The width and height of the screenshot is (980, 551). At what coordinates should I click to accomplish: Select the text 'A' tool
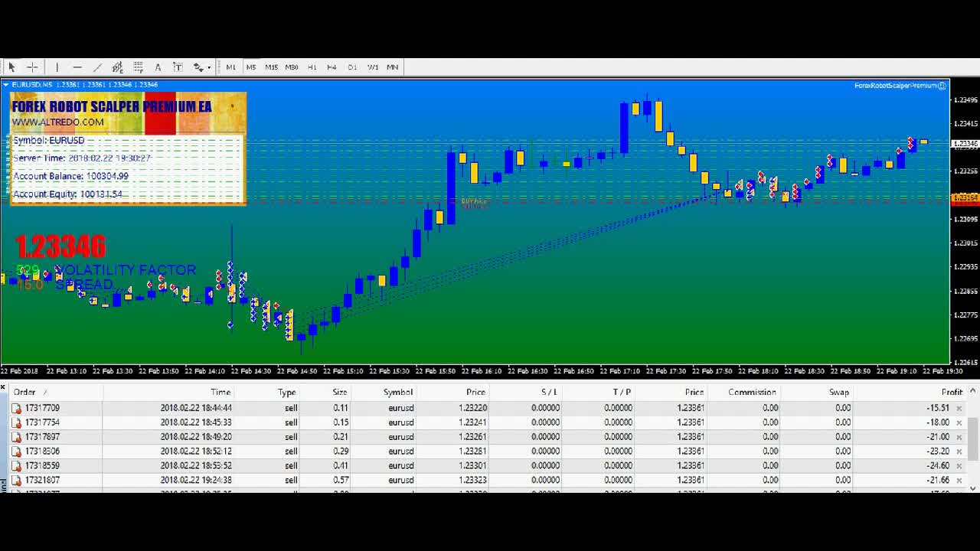click(x=158, y=67)
